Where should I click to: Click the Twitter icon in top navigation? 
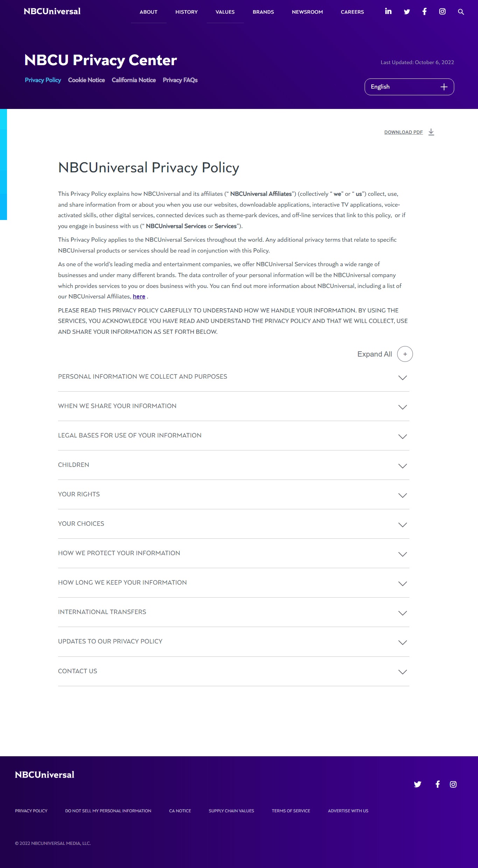(407, 12)
